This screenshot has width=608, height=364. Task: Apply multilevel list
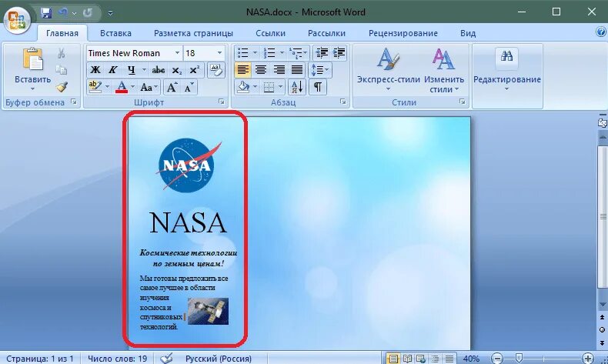coord(296,53)
